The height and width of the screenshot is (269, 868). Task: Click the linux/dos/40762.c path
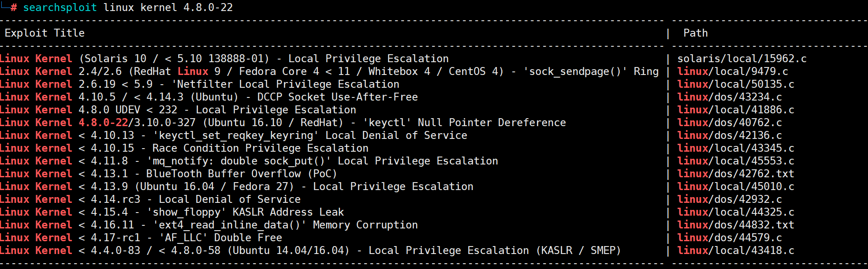(730, 123)
